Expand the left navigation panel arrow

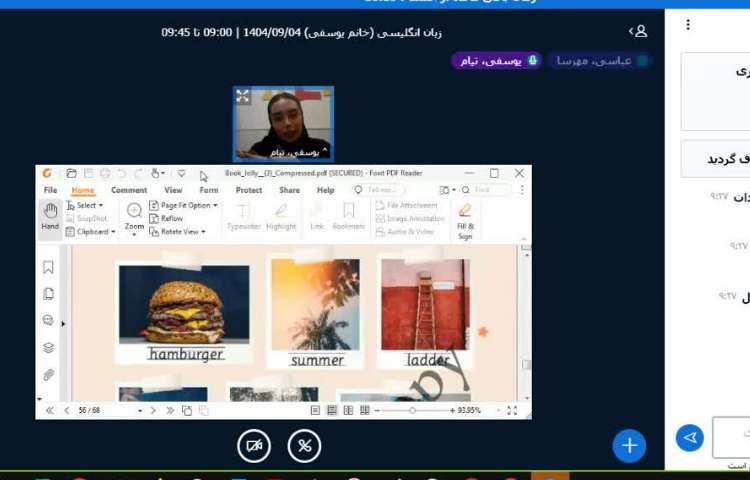point(63,324)
